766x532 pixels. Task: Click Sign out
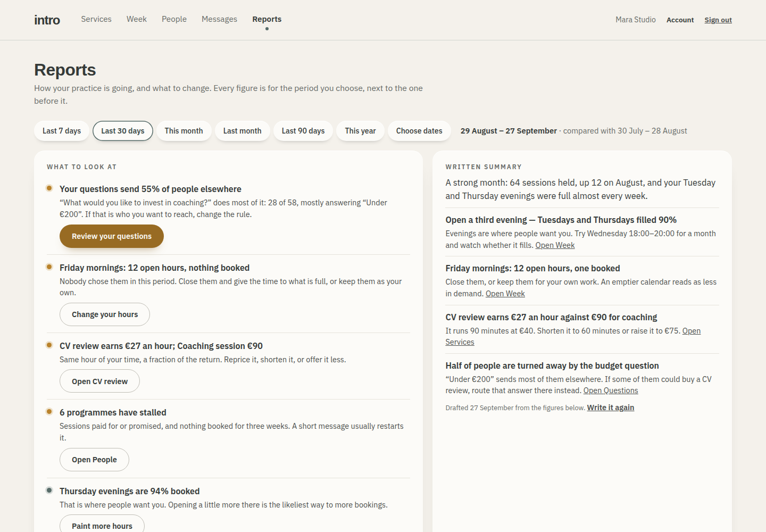718,20
